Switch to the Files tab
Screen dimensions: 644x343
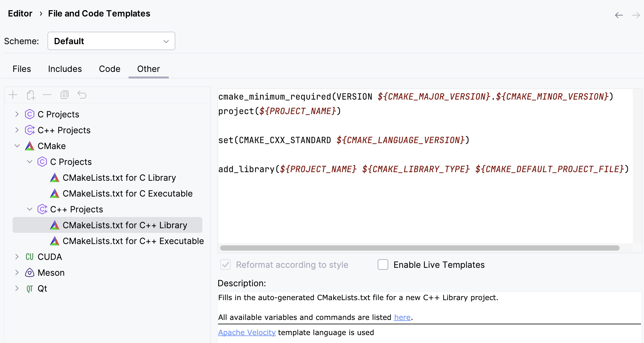tap(22, 69)
